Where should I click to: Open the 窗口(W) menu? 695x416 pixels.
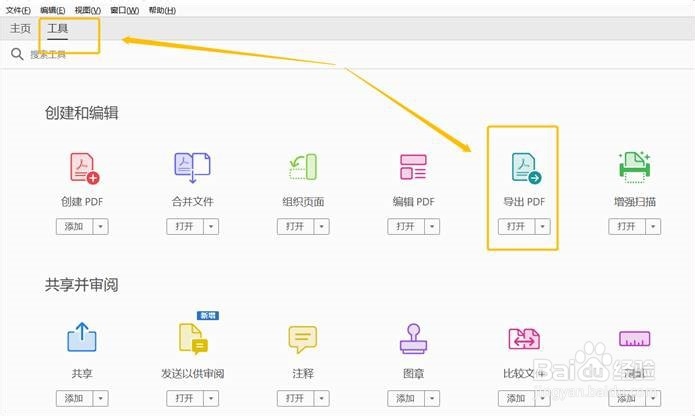[x=125, y=10]
